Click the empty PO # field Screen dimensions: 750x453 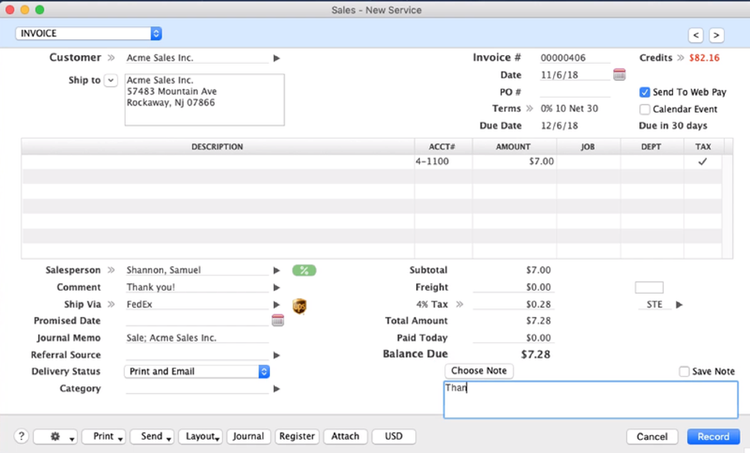575,92
